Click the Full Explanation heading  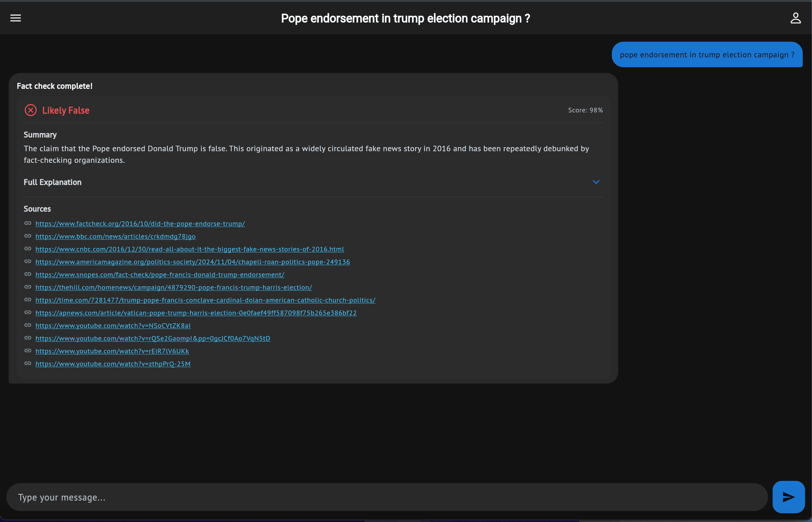tap(52, 182)
